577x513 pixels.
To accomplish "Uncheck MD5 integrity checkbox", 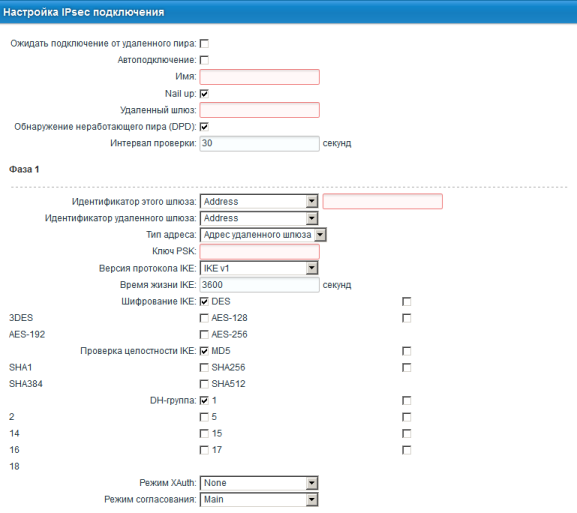I will [204, 351].
